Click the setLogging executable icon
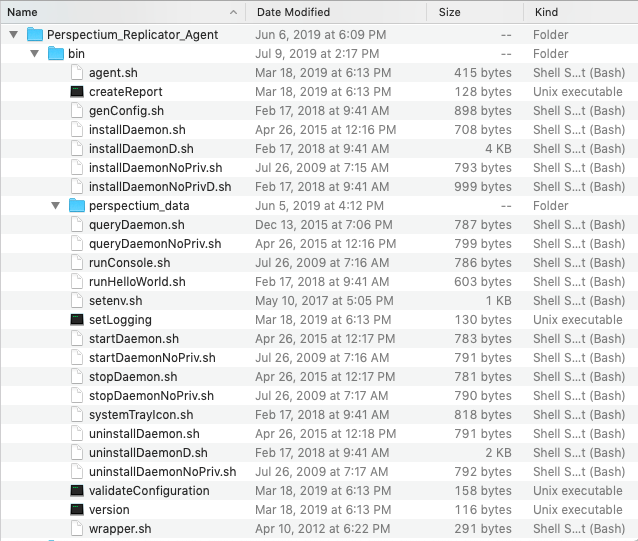The width and height of the screenshot is (638, 541). coord(77,320)
